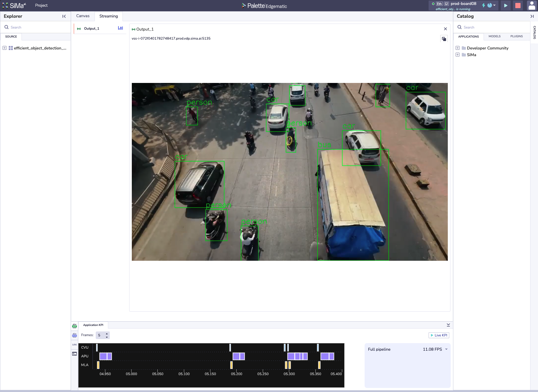
Task: Expand the Developer Community folder
Action: coord(457,48)
